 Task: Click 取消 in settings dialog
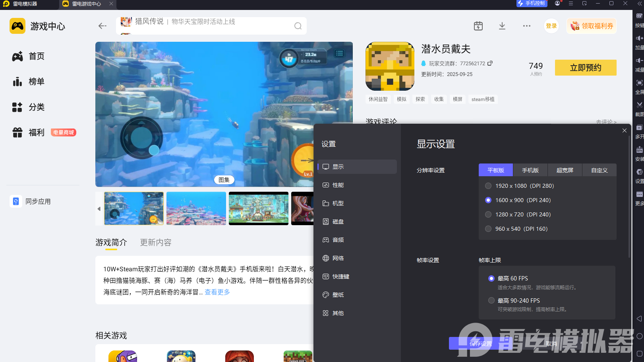coord(551,343)
